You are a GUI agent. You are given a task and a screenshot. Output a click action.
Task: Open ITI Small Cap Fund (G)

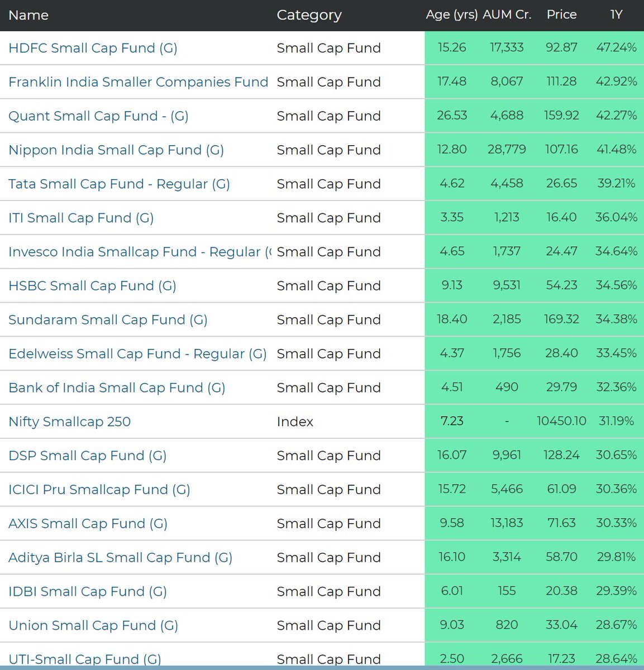[x=80, y=218]
